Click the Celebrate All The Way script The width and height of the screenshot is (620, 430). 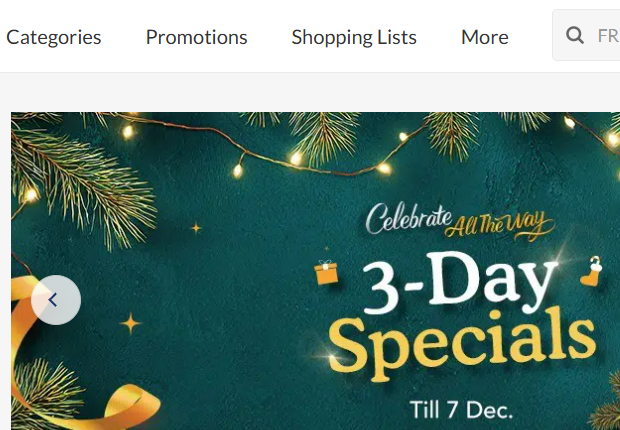pos(460,221)
